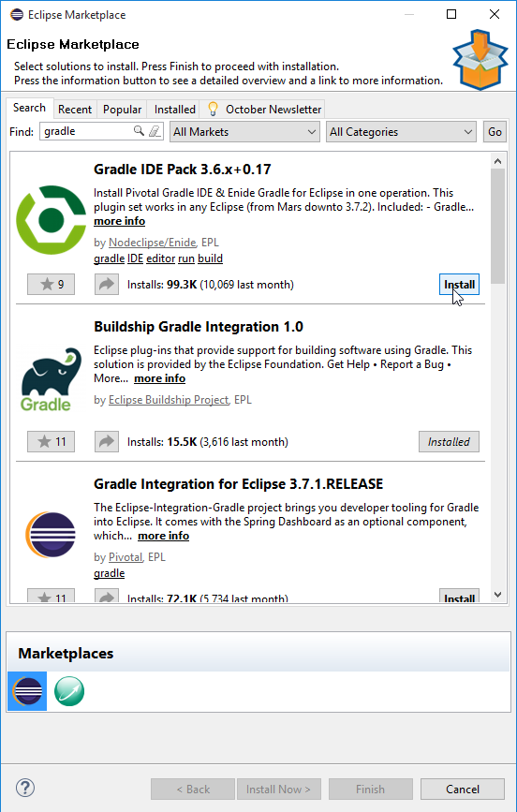This screenshot has height=812, width=517.
Task: Click the Buildship Gradle elephant logo
Action: coord(52,379)
